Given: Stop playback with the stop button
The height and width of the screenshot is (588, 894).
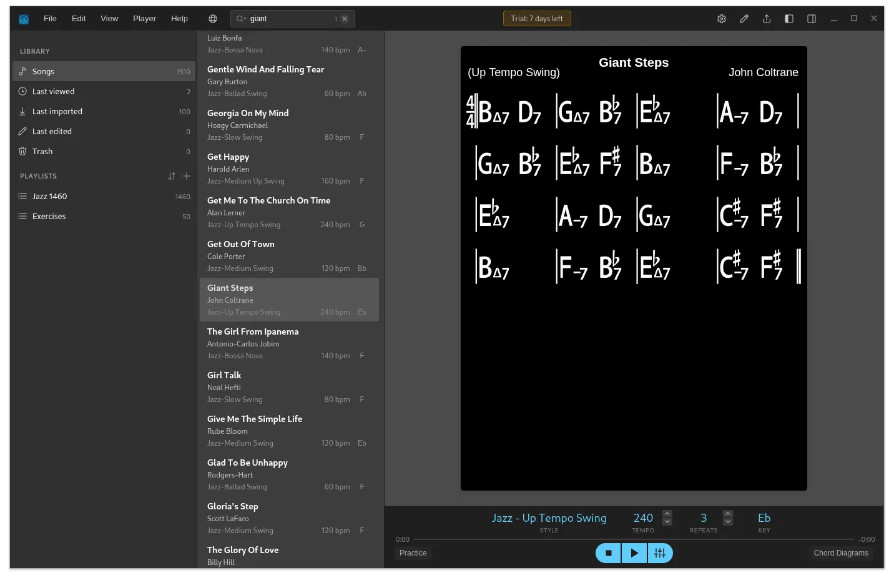Looking at the screenshot, I should click(609, 553).
